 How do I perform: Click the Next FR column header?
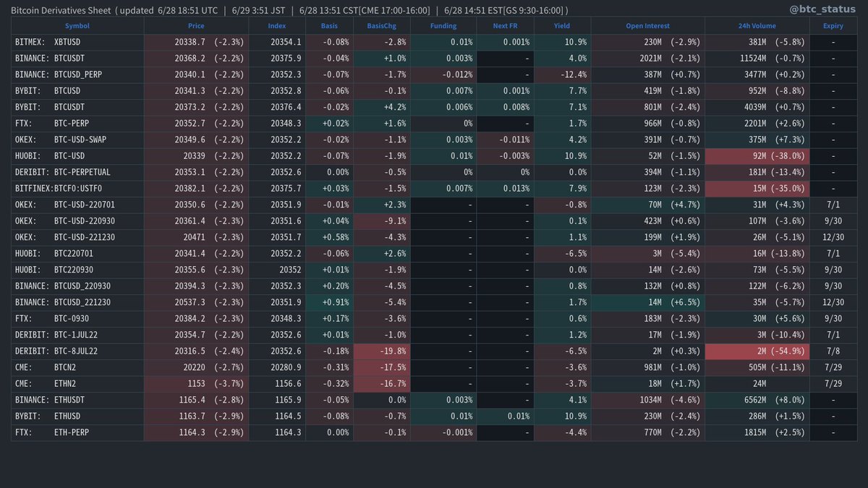click(x=506, y=26)
